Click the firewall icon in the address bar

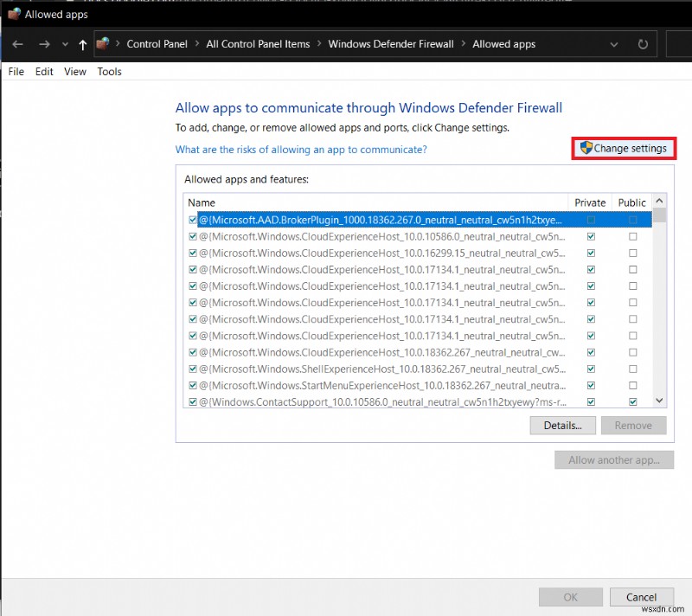point(103,43)
